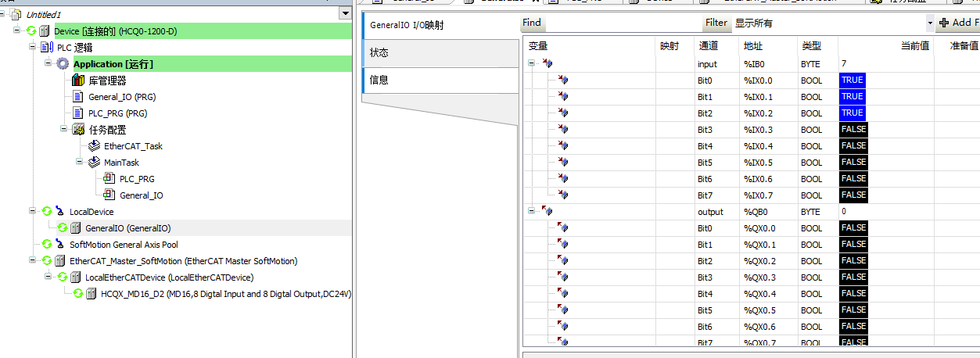Click the Bit0 input variable icon
Screen dimensions: 980x358
pos(563,81)
